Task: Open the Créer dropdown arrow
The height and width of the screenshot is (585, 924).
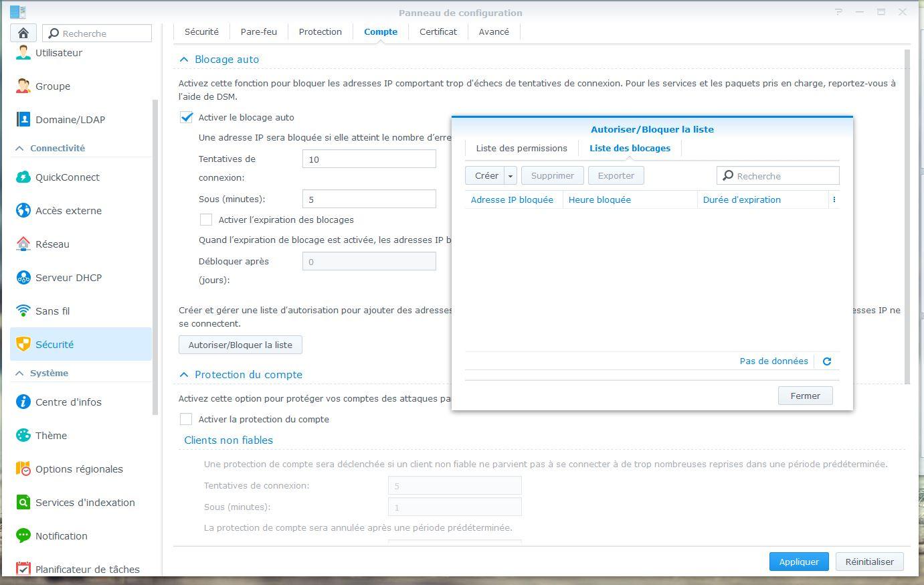Action: 511,176
